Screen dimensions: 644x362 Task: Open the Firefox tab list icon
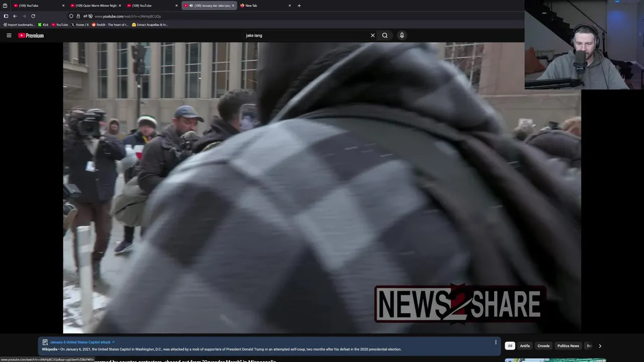[5, 6]
